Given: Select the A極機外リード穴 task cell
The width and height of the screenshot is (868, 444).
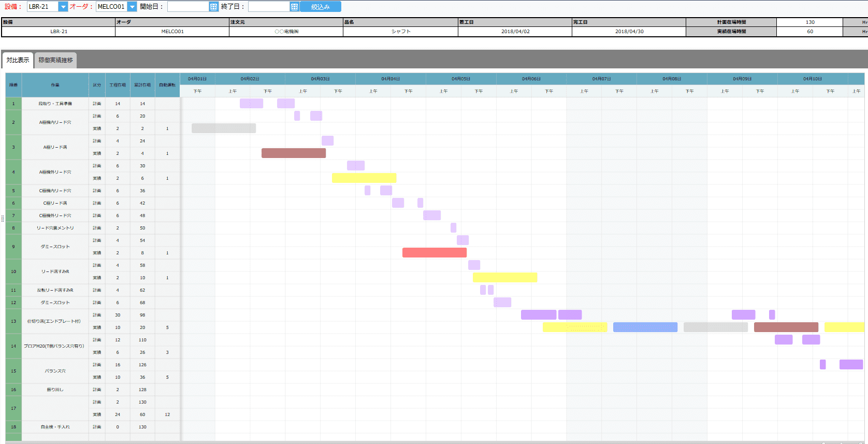Looking at the screenshot, I should pyautogui.click(x=55, y=172).
